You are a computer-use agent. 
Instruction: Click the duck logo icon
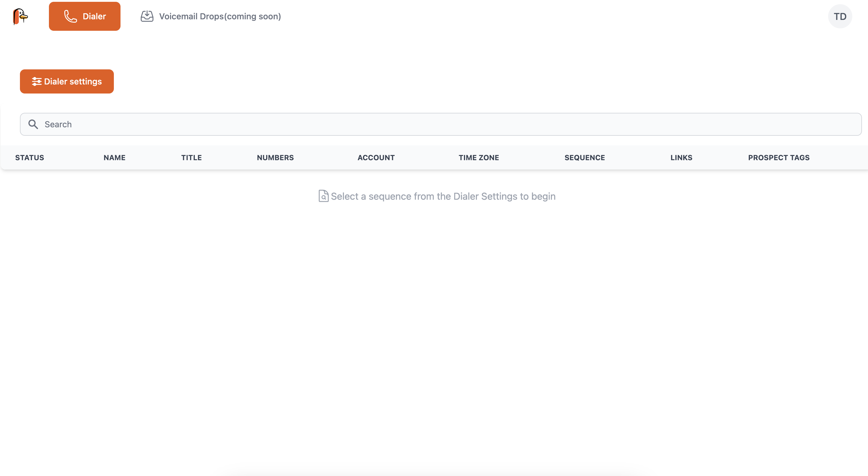click(20, 17)
